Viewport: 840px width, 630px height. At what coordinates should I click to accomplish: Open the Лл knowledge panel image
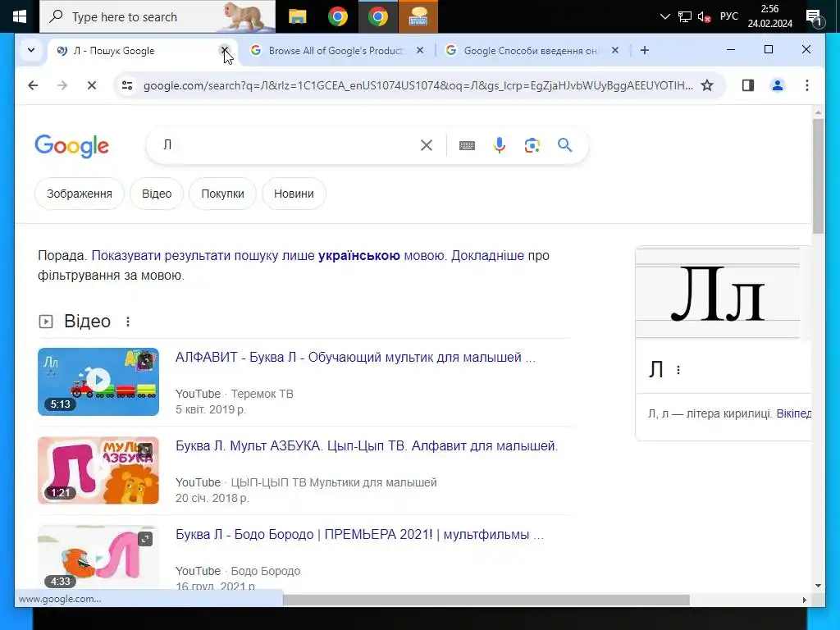pyautogui.click(x=717, y=293)
